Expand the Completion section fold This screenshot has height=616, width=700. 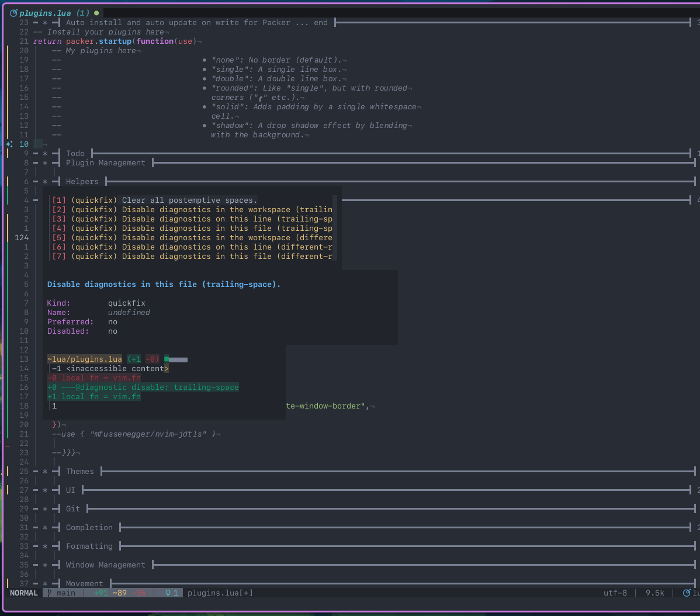tap(44, 527)
